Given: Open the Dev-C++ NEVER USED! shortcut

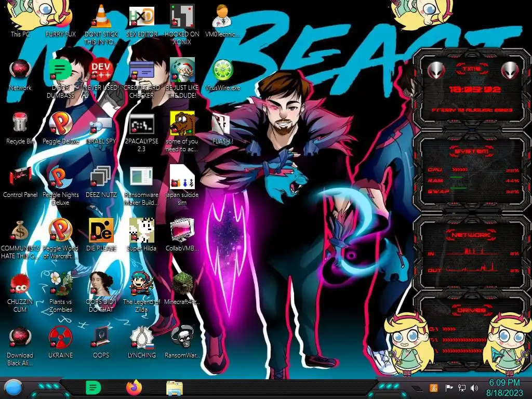Looking at the screenshot, I should pyautogui.click(x=101, y=74).
